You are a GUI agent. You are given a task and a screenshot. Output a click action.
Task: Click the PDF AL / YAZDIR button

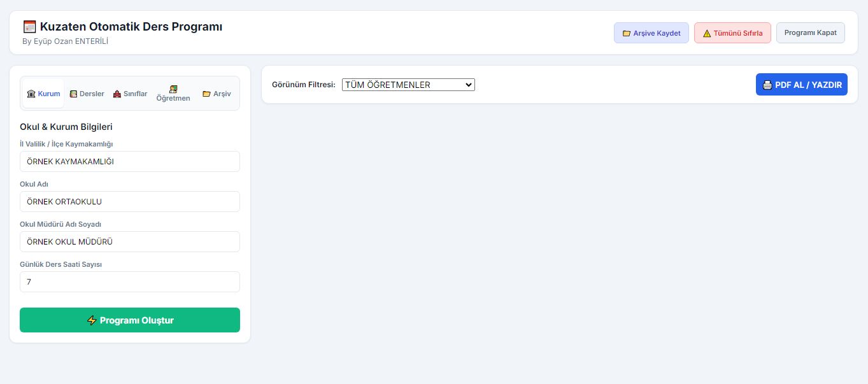point(802,85)
